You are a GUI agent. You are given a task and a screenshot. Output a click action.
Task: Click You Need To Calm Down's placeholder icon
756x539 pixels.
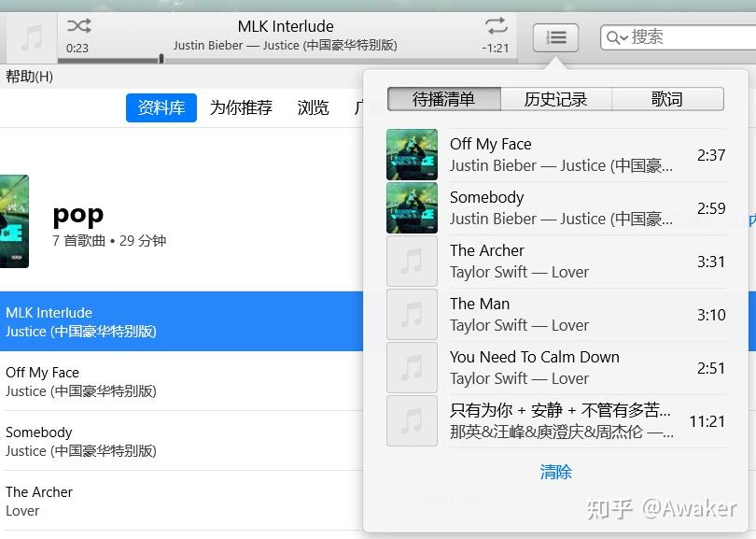tap(412, 367)
